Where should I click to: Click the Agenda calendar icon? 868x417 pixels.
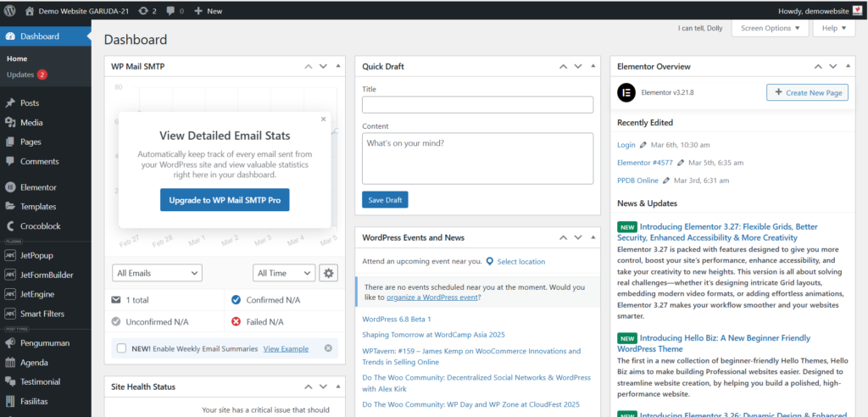10,363
